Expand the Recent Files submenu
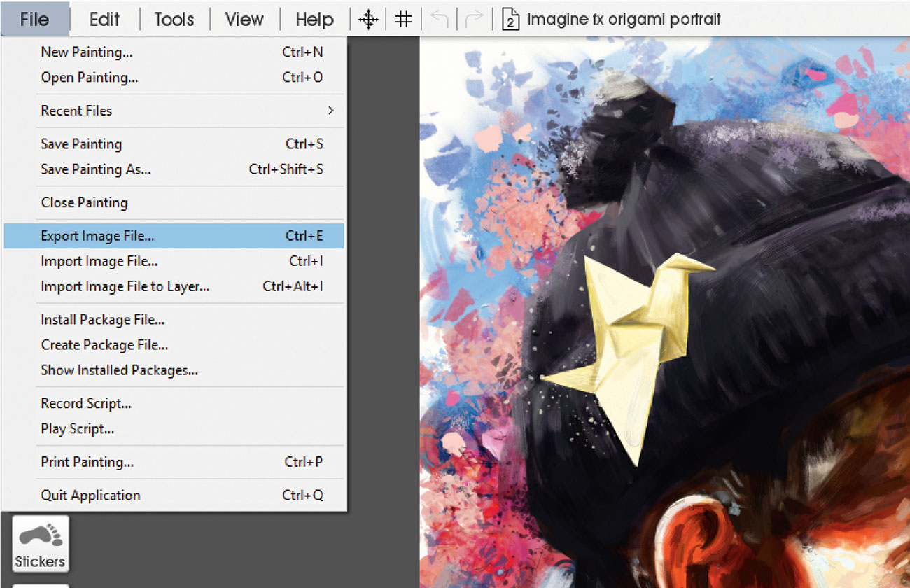 [174, 111]
